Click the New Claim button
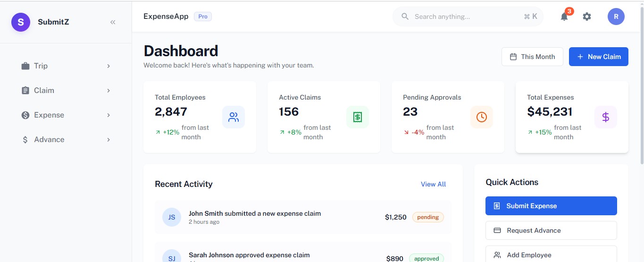The width and height of the screenshot is (644, 262). [x=599, y=57]
